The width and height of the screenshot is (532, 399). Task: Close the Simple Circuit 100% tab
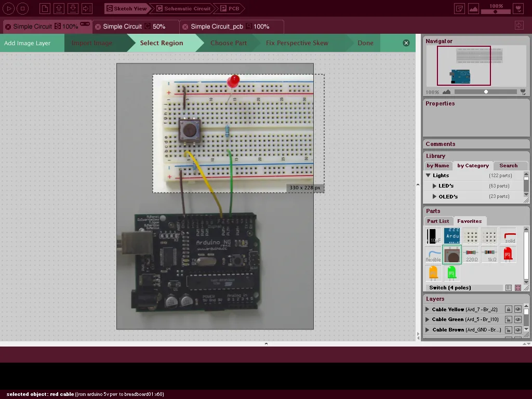(8, 26)
